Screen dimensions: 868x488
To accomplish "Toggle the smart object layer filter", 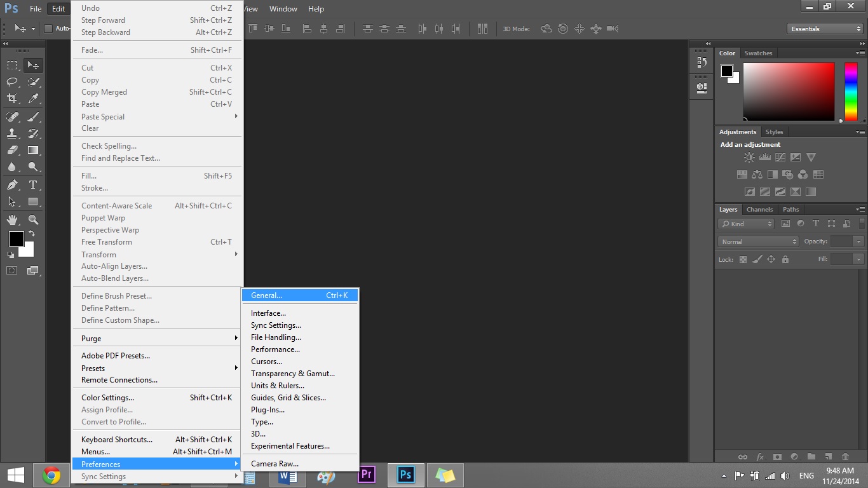I will 846,224.
